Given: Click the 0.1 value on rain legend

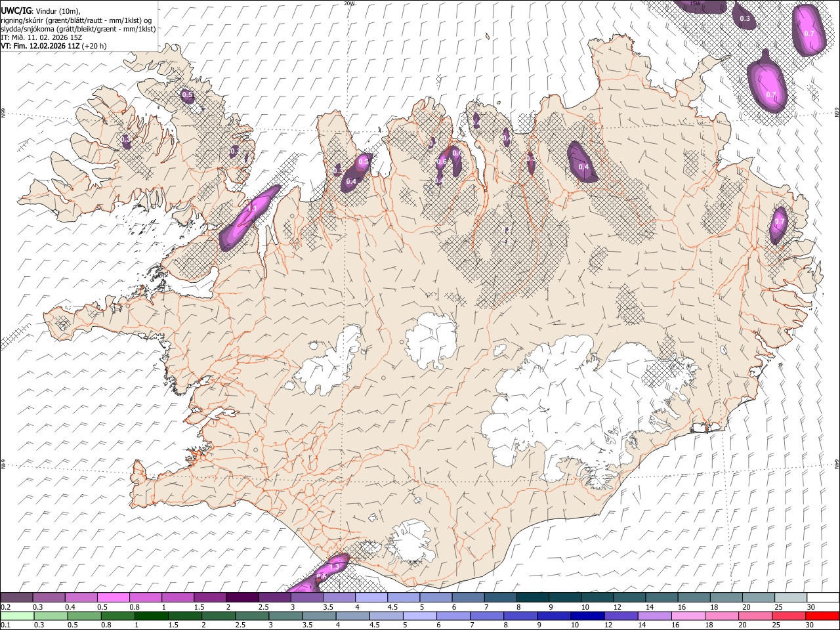Looking at the screenshot, I should click(x=5, y=625).
